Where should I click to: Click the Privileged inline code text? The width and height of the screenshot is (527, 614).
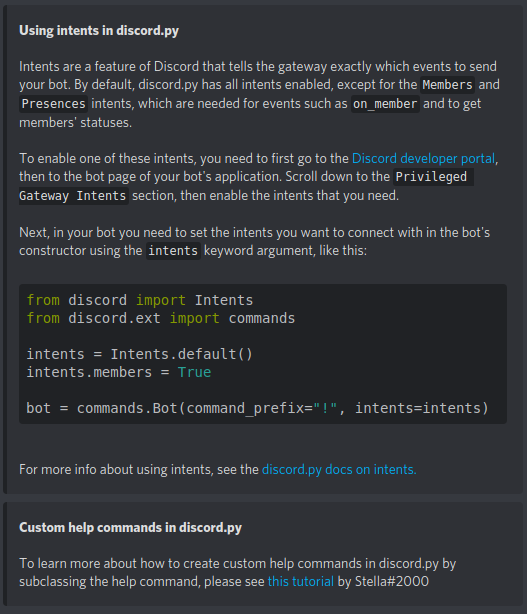click(x=433, y=177)
